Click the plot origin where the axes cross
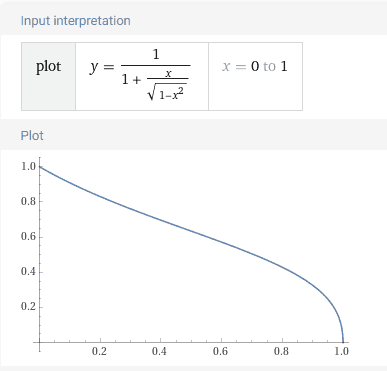The width and height of the screenshot is (387, 371). point(40,342)
